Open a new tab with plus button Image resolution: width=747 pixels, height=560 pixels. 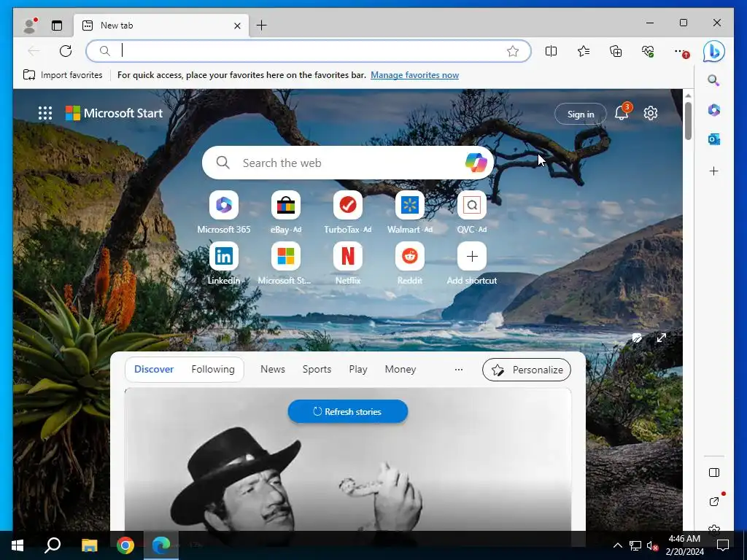click(x=262, y=26)
